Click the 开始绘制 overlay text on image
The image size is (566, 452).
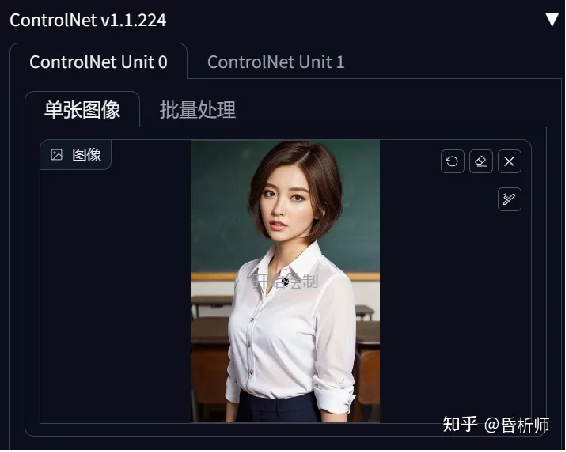285,281
